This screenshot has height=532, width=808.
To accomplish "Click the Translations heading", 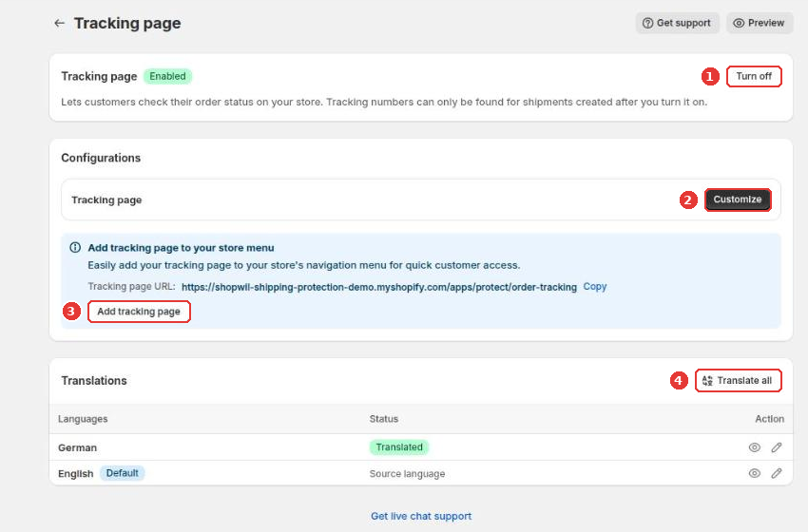I will [94, 381].
